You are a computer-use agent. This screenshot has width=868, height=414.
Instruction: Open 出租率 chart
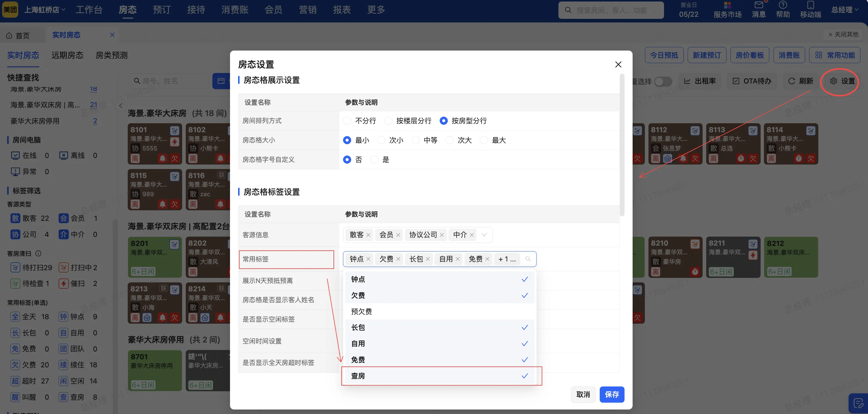point(700,81)
